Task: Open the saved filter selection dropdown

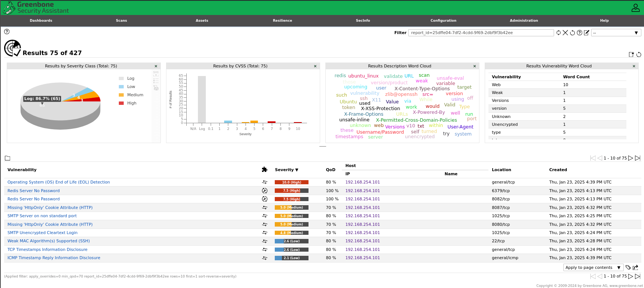Action: [x=616, y=33]
